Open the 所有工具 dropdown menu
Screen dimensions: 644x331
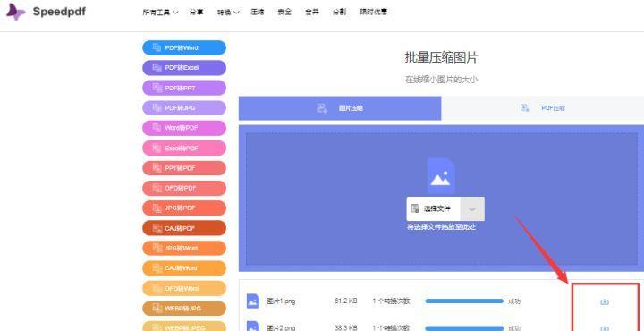coord(160,13)
